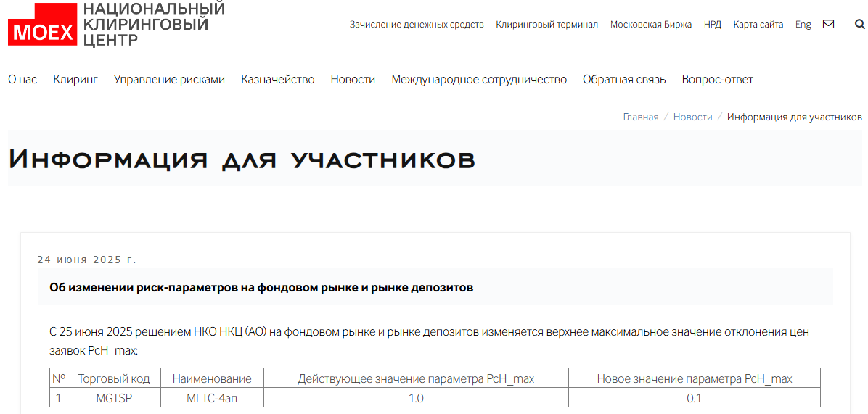Click the table cell MGTSP
Viewport: 868px width, 414px height.
(x=114, y=398)
